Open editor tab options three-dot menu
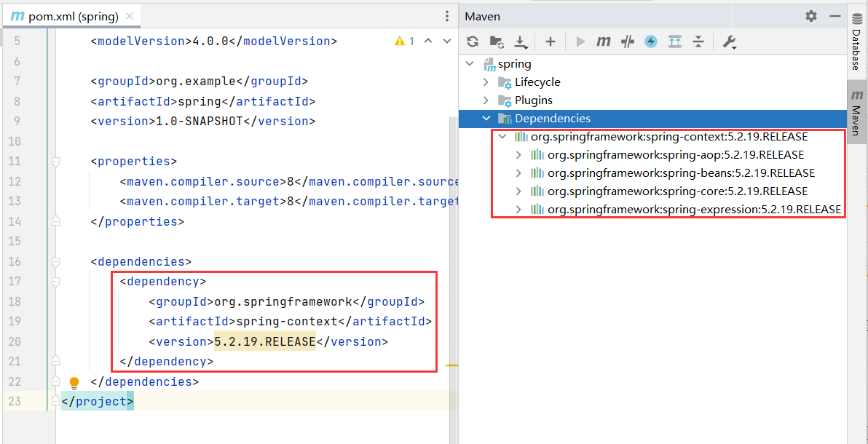Viewport: 868px width, 444px height. [446, 17]
